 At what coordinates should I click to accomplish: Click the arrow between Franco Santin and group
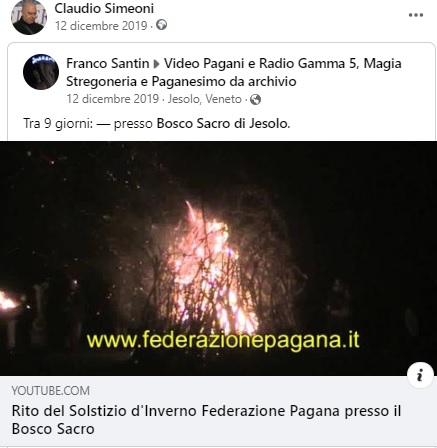click(x=156, y=64)
